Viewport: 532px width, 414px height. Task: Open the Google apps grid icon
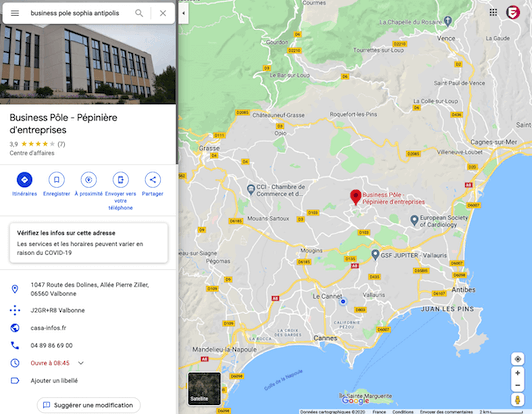(x=493, y=13)
